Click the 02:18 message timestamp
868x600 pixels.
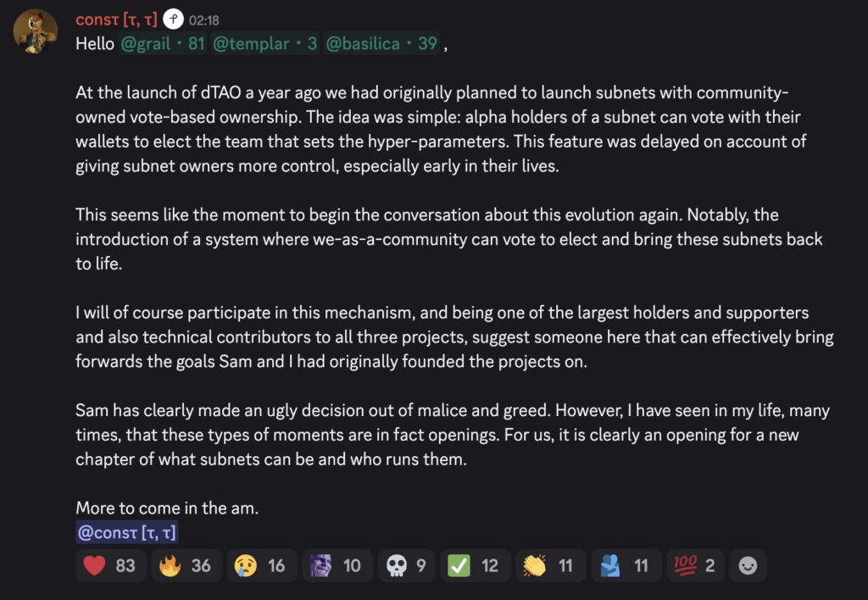(x=203, y=19)
